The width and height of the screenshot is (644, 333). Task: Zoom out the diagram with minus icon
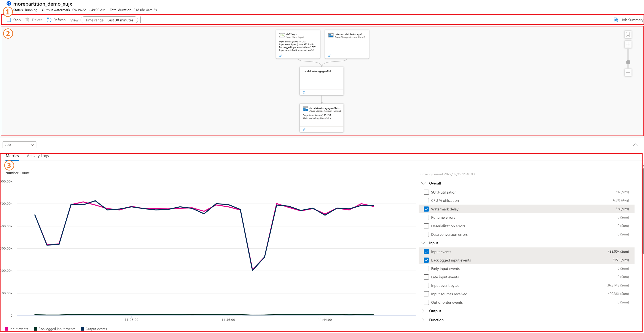628,72
